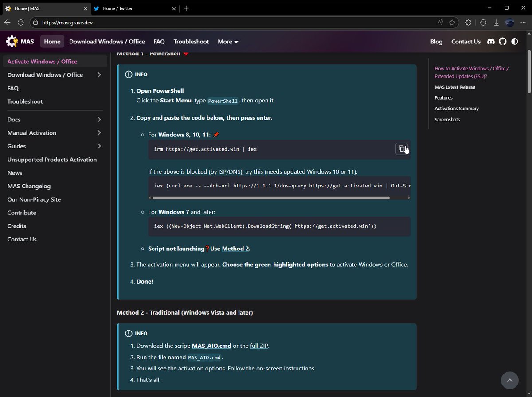Click Home in the top navigation
532x397 pixels.
52,41
